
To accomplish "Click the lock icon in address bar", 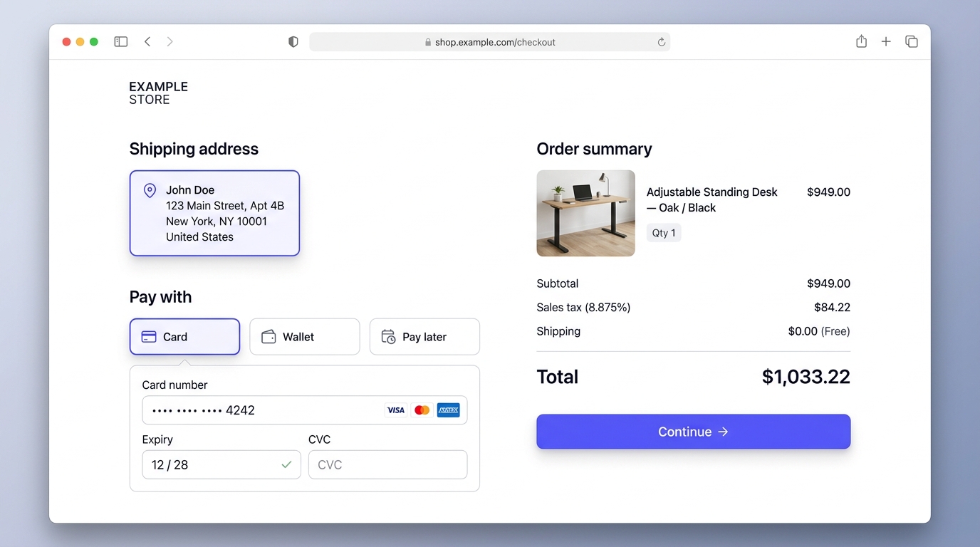I will tap(428, 42).
